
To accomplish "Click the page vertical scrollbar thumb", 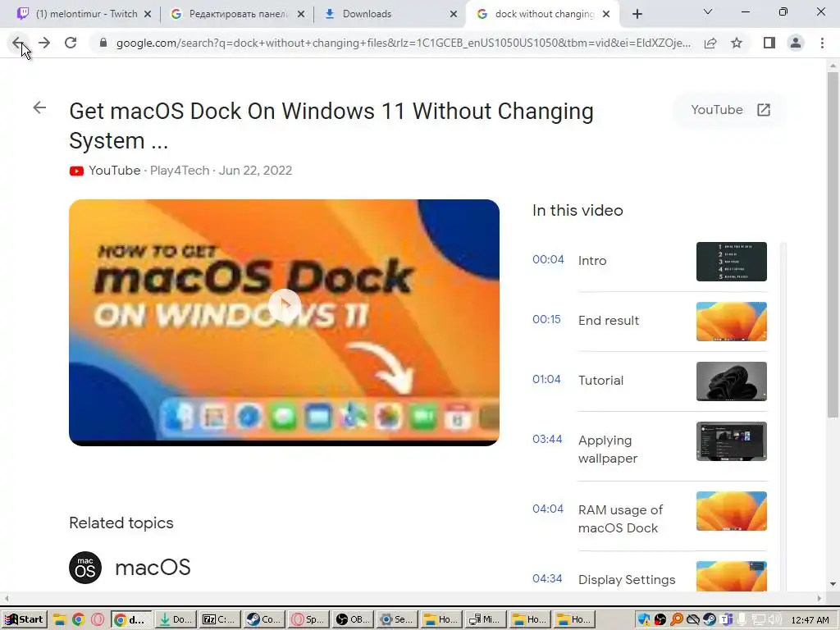I will (x=833, y=244).
